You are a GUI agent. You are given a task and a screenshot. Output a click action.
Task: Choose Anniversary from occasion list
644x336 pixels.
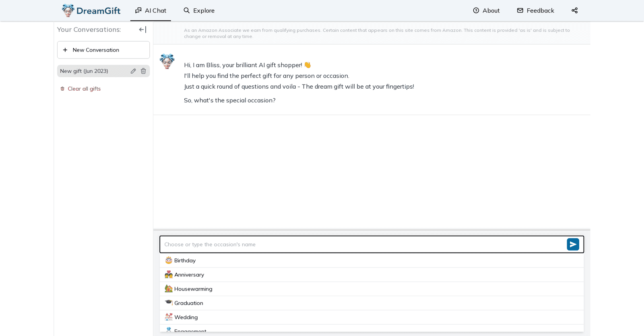(x=189, y=275)
